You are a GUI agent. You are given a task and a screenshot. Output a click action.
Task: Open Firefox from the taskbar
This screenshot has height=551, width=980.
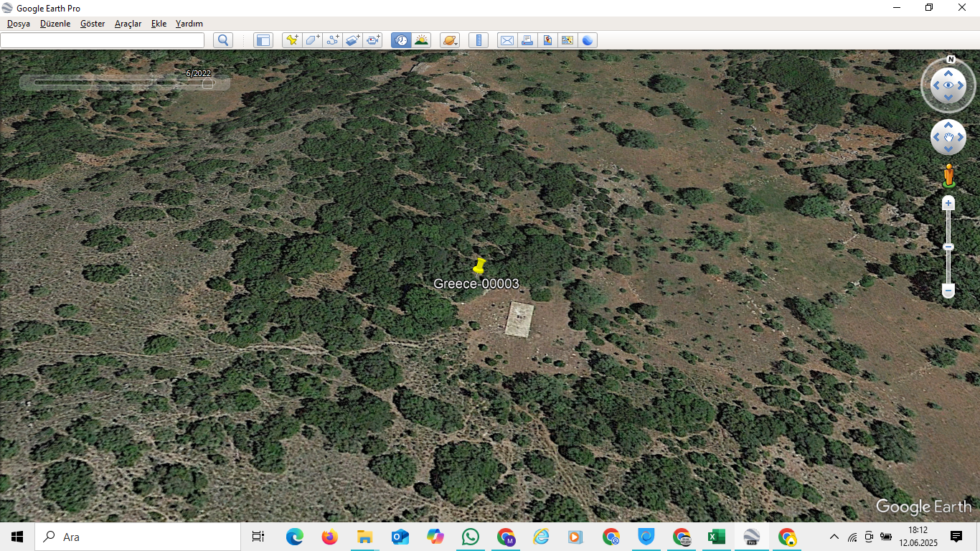pyautogui.click(x=329, y=537)
